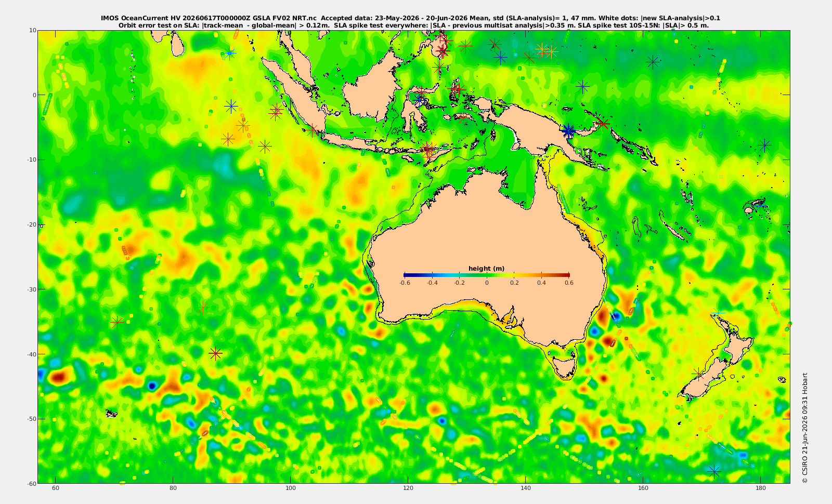Click the first title line starting 'IMOS OceanCurrent'
This screenshot has height=504, width=832.
(410, 18)
